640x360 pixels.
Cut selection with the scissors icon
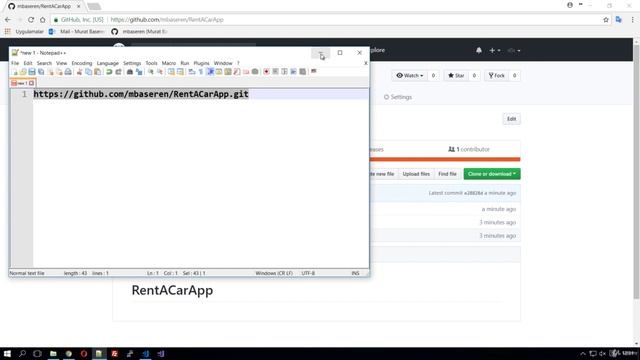point(80,72)
